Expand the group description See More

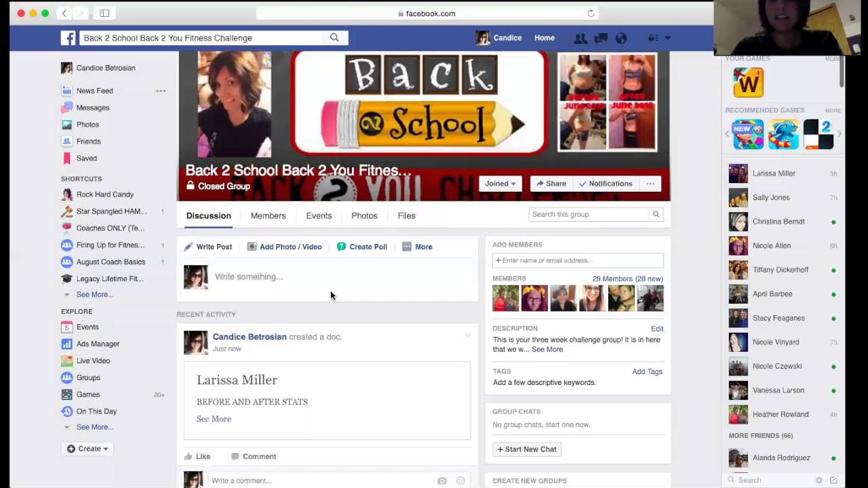pyautogui.click(x=547, y=350)
